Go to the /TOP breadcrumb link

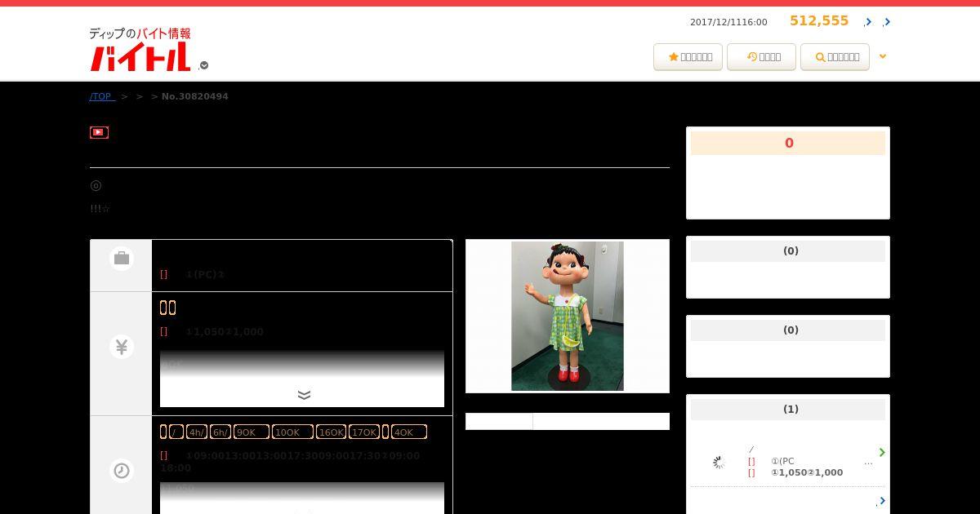tap(102, 96)
